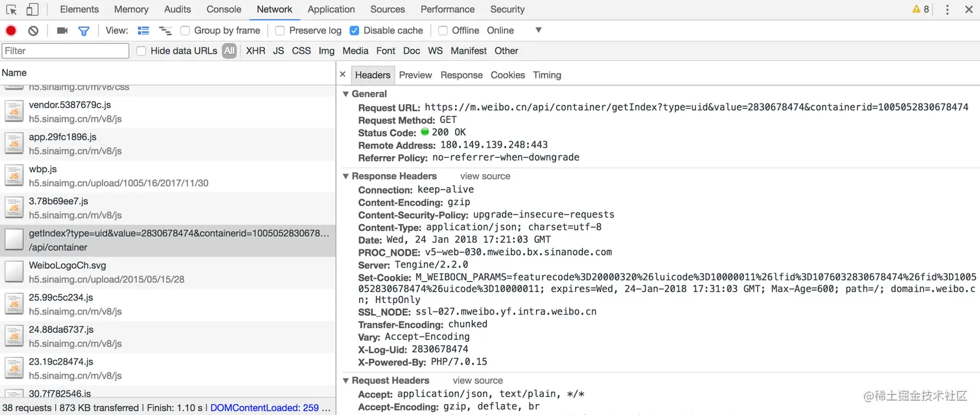
Task: Filter requests by WS type
Action: pos(436,50)
